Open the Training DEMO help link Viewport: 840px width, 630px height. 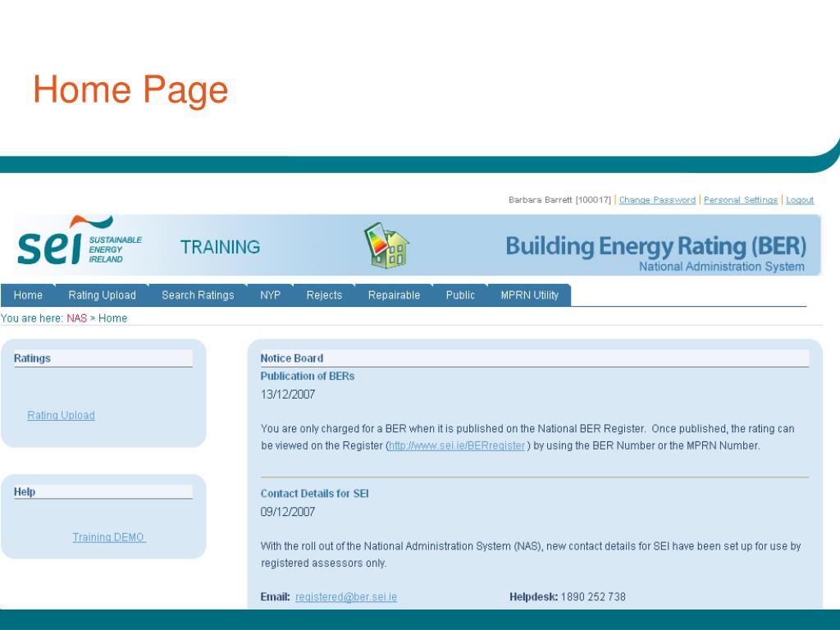coord(109,537)
